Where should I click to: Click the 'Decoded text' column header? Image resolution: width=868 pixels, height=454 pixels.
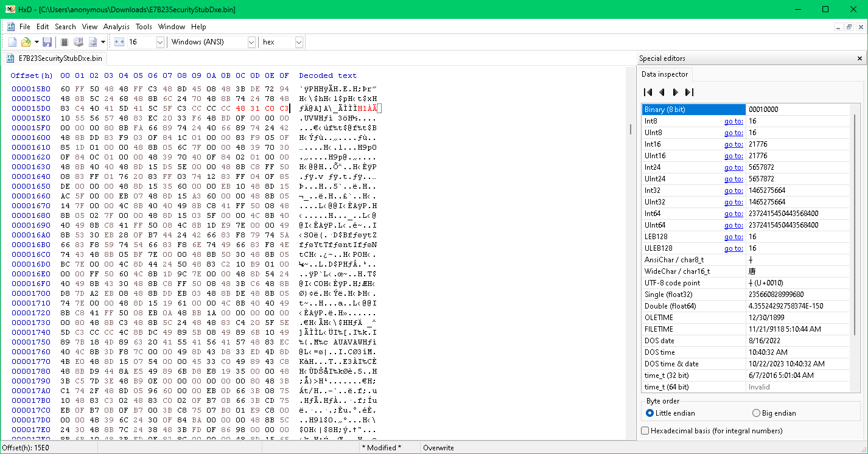pos(327,75)
